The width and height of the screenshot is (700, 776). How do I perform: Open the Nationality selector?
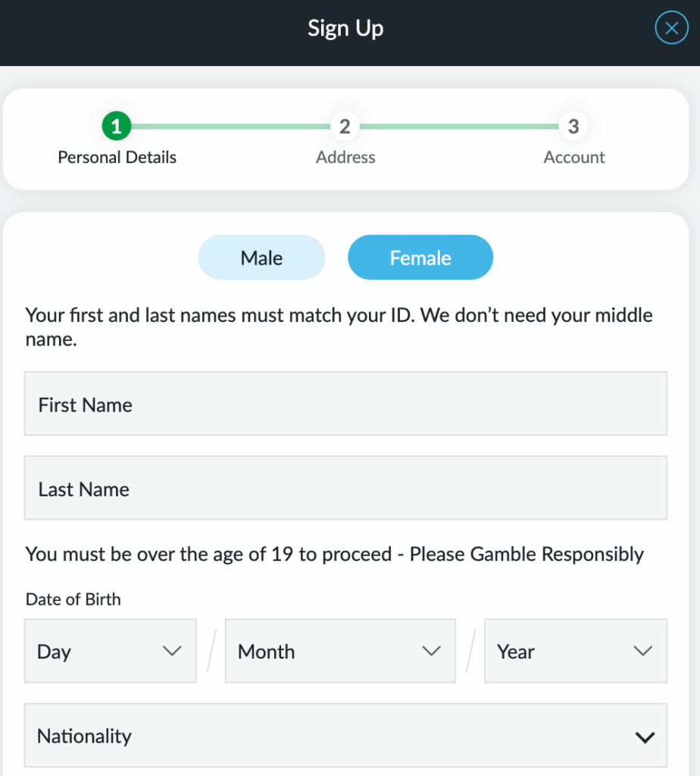[x=345, y=735]
